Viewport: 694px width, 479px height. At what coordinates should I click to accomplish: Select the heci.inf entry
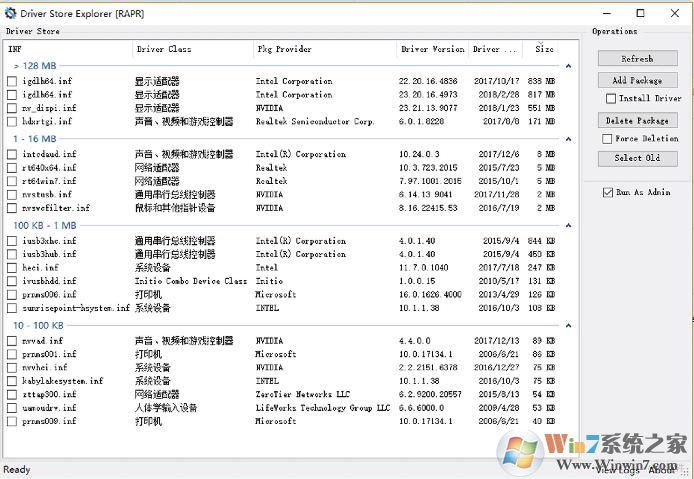40,268
